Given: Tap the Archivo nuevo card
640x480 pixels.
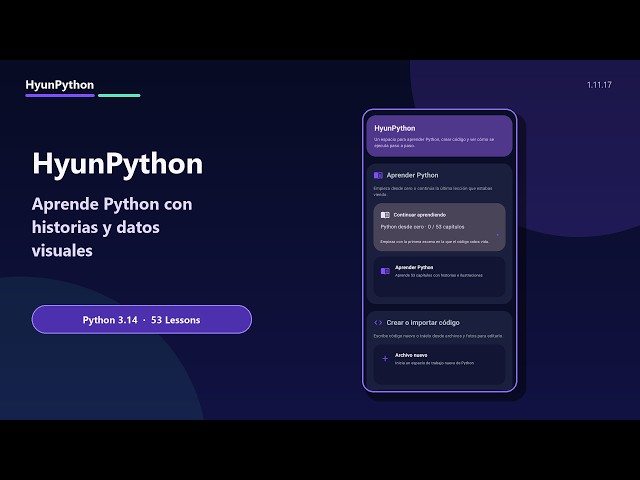Looking at the screenshot, I should [439, 364].
